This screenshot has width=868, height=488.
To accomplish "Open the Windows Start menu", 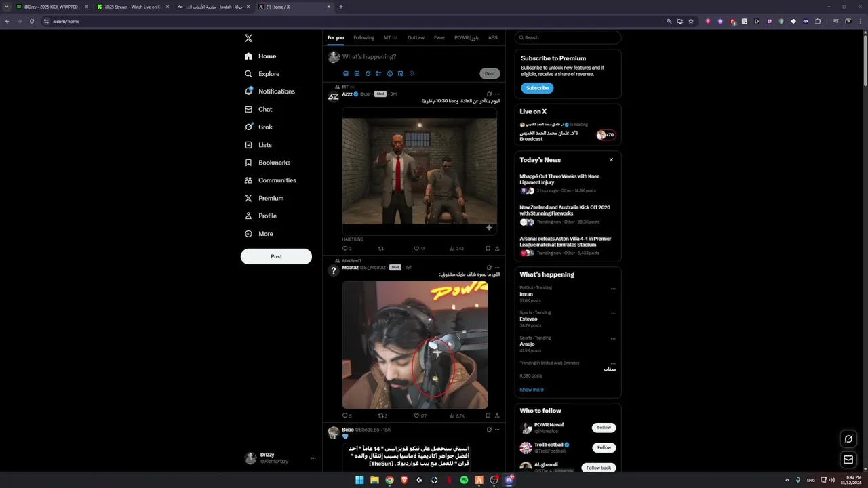I will [x=359, y=480].
